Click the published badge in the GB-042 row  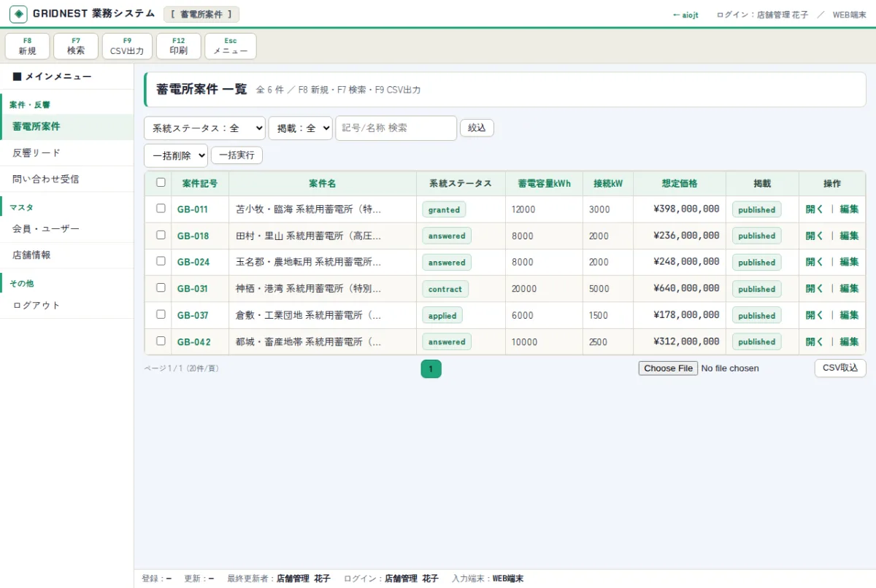pyautogui.click(x=757, y=341)
